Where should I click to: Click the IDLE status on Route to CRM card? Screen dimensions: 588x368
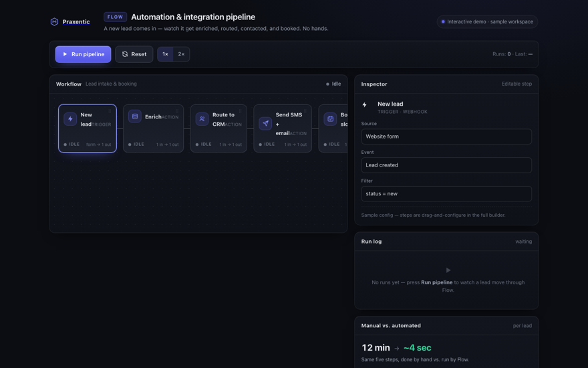203,145
